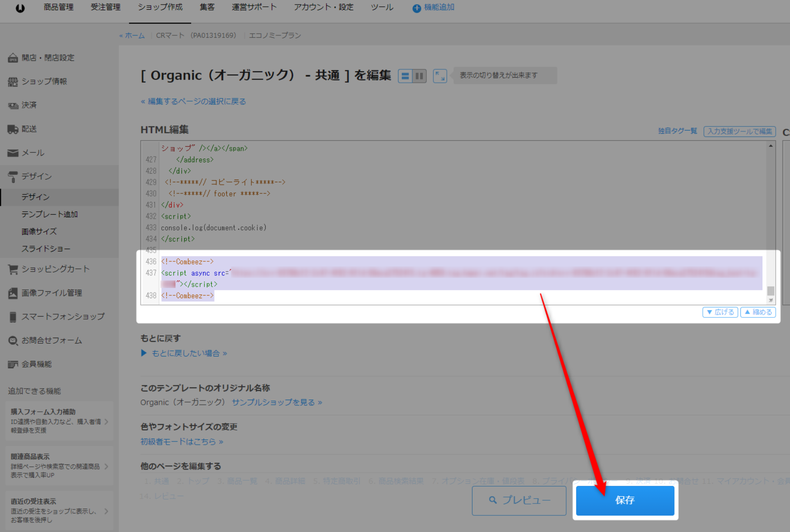Open the ツール menu

(382, 7)
